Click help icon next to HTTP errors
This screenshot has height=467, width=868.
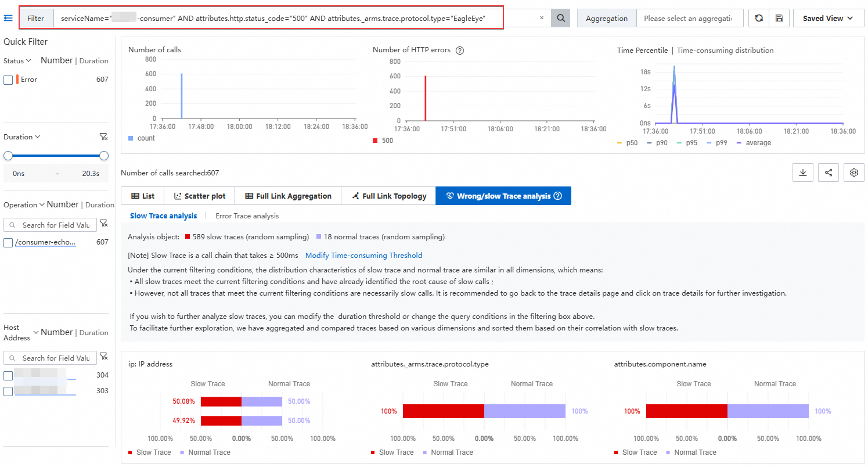pos(460,51)
